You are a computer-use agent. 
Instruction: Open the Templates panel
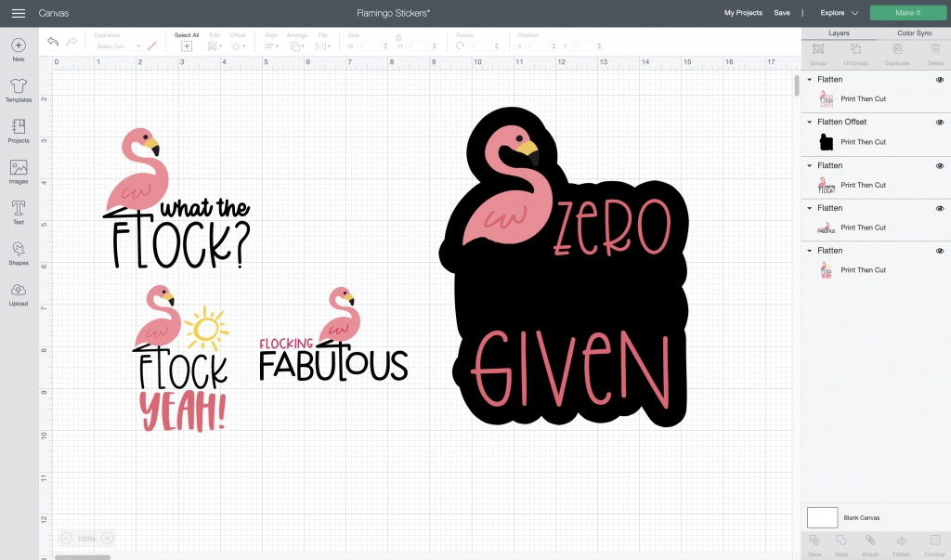(19, 90)
